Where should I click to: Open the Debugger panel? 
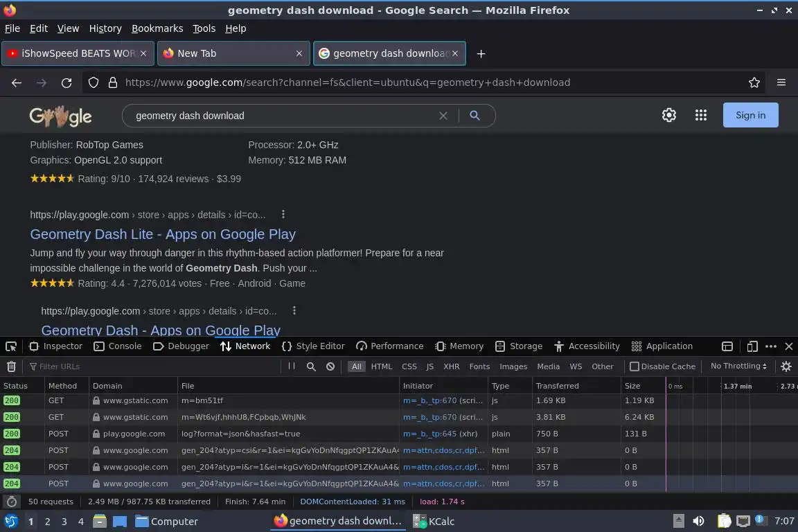tap(181, 346)
